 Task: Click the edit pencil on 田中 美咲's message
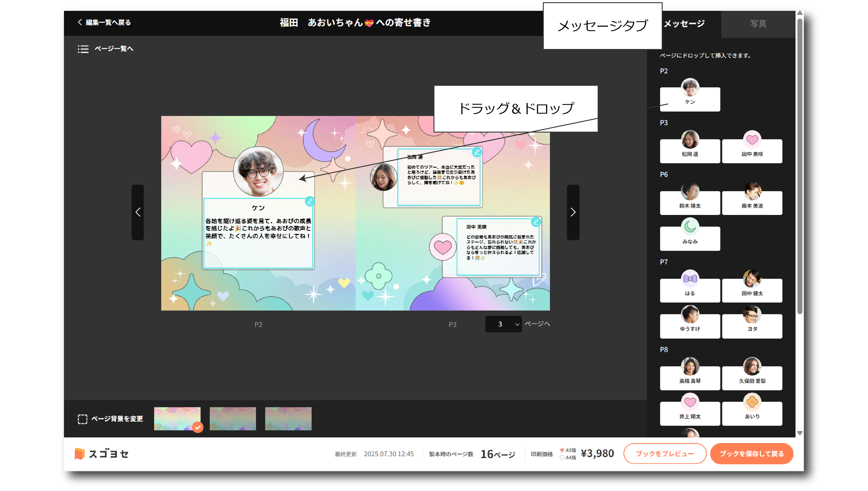[x=536, y=222]
